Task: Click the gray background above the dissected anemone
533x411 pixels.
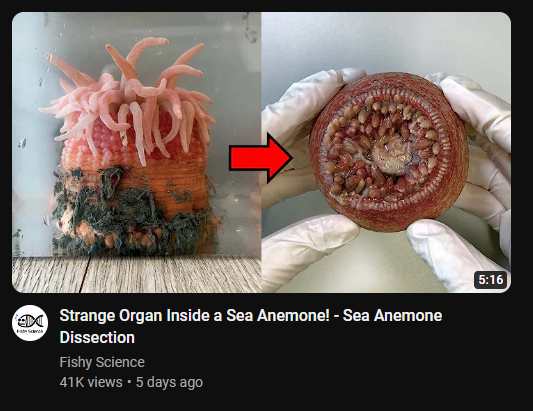Action: (386, 41)
